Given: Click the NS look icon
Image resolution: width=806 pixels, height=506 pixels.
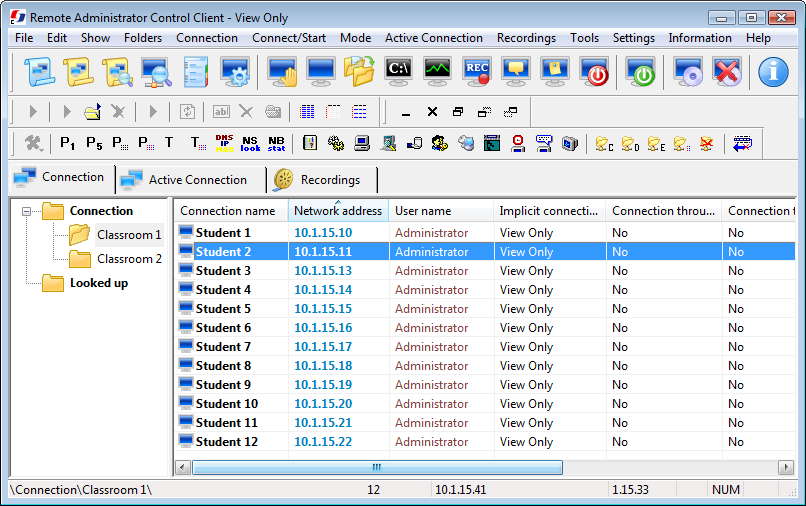Looking at the screenshot, I should [x=250, y=143].
